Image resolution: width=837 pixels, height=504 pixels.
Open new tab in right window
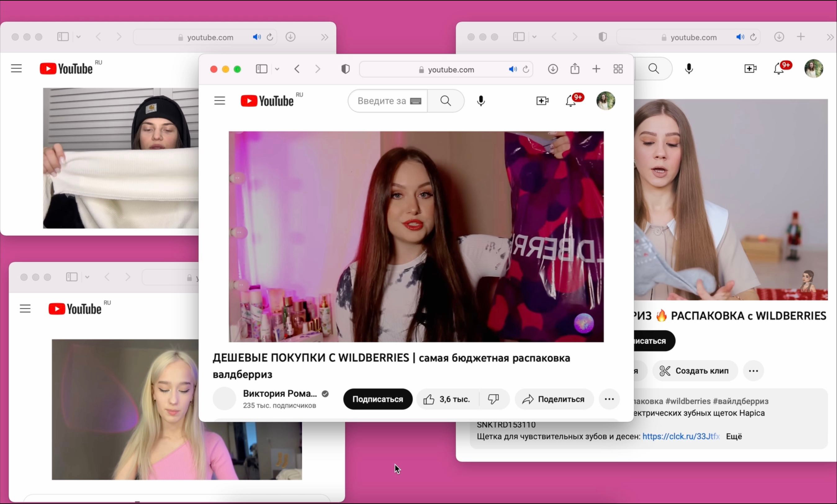(801, 37)
